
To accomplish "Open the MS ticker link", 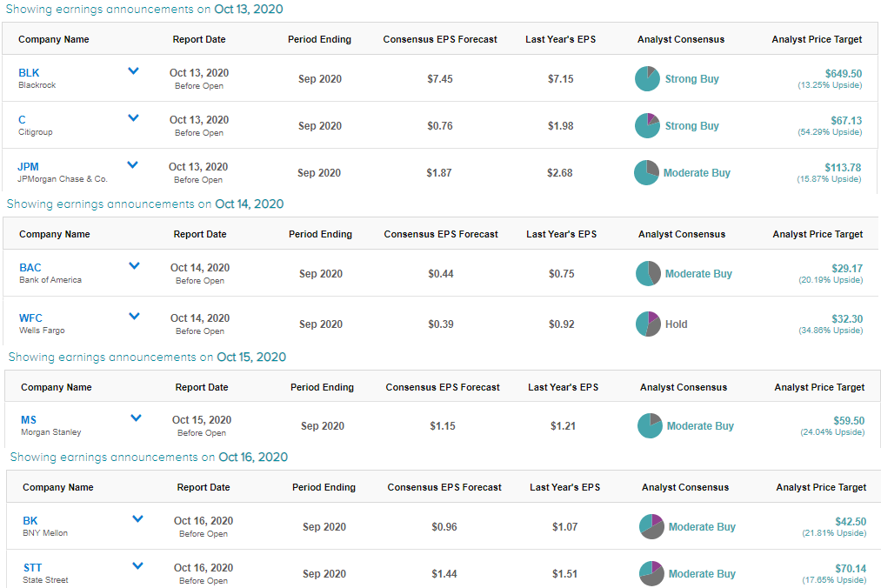I will pos(29,420).
